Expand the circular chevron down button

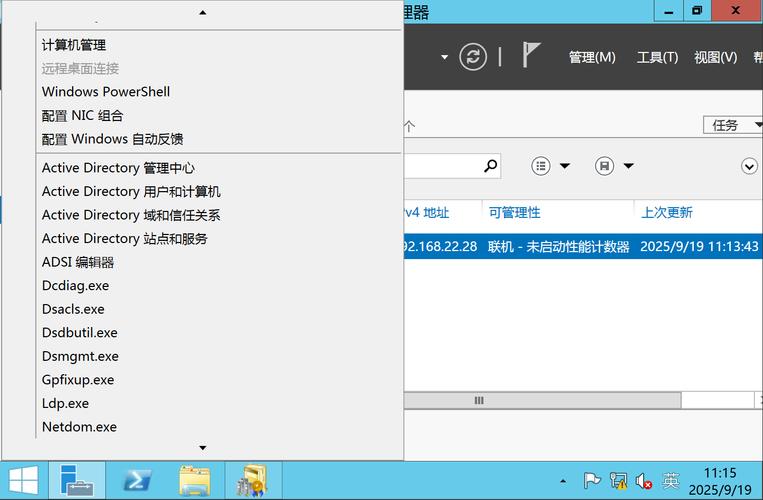coord(749,166)
